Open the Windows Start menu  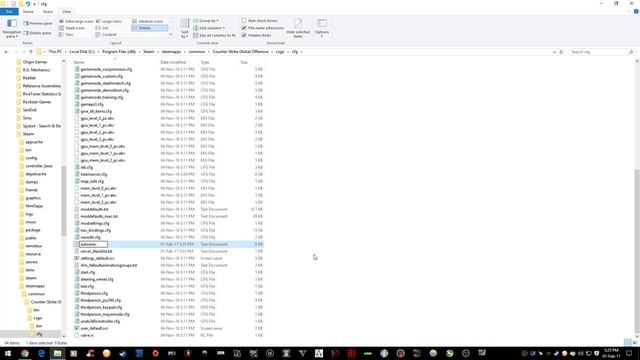point(8,353)
